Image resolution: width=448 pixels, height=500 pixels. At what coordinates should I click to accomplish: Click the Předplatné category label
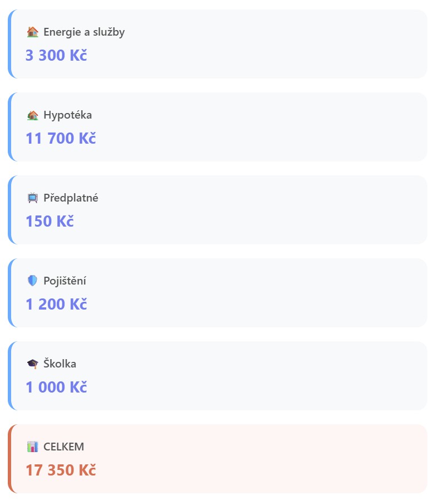coord(71,198)
